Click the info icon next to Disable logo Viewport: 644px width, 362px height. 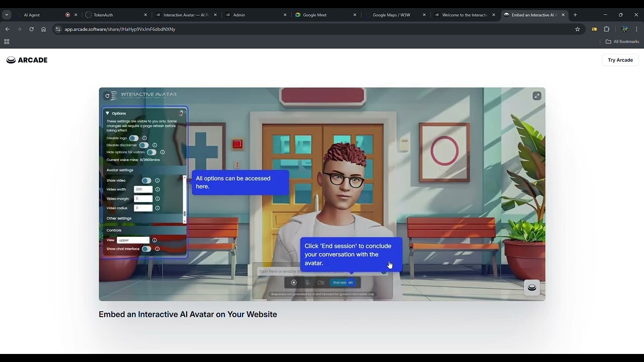145,138
